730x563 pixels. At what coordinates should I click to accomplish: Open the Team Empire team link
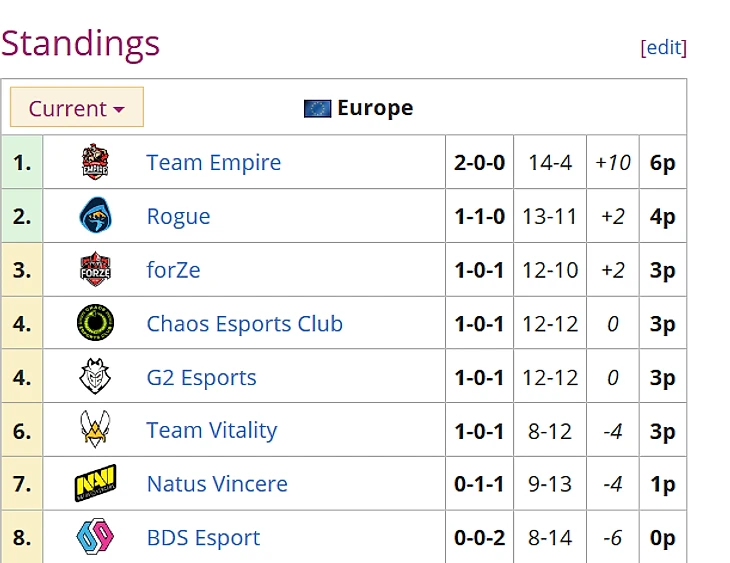tap(213, 163)
